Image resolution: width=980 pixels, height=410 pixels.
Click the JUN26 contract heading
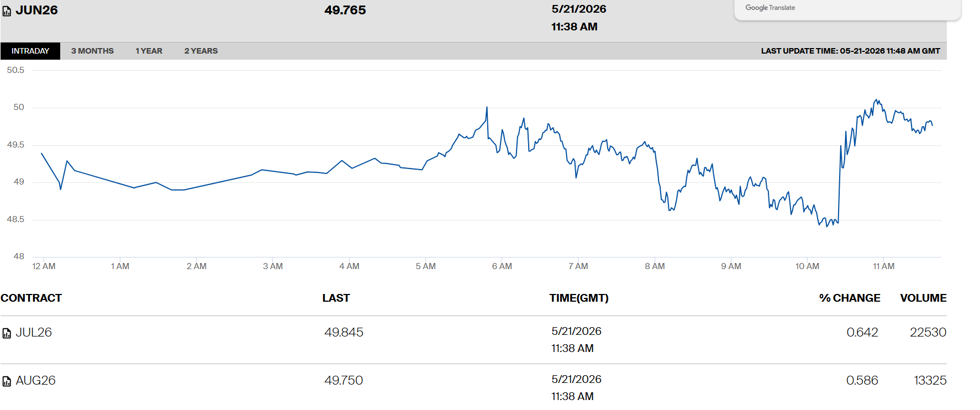pos(36,10)
